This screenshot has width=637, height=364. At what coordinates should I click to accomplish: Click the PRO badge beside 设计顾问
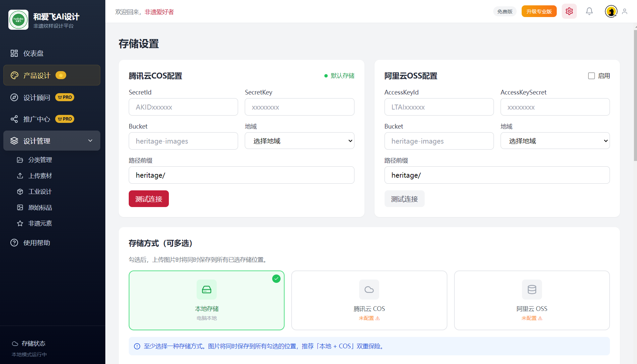pyautogui.click(x=65, y=97)
